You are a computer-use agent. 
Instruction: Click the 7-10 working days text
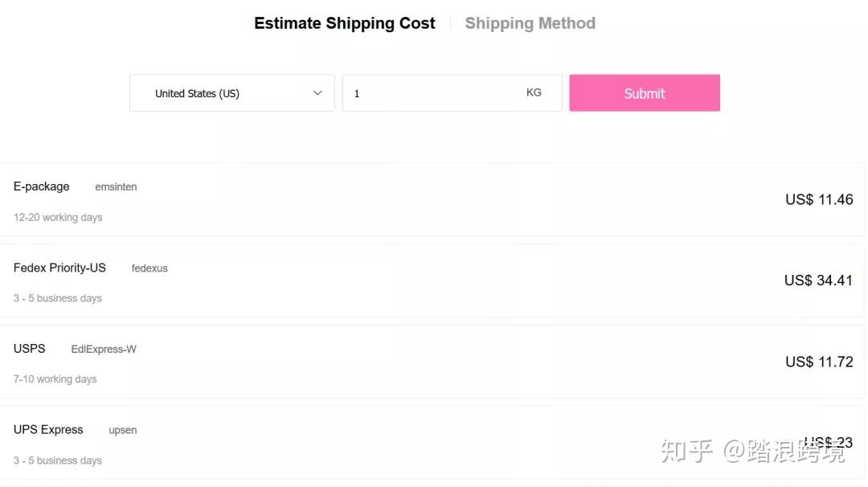coord(55,379)
